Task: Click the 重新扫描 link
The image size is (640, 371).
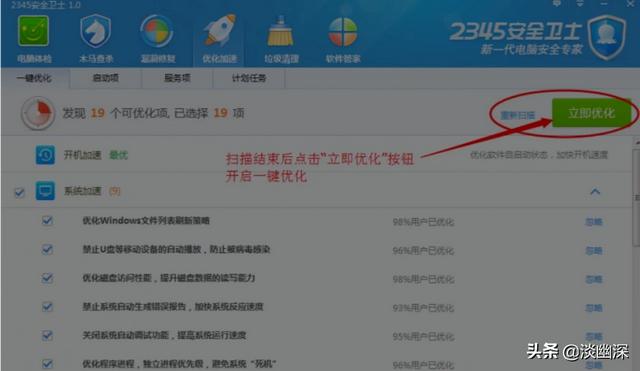Action: pos(518,116)
